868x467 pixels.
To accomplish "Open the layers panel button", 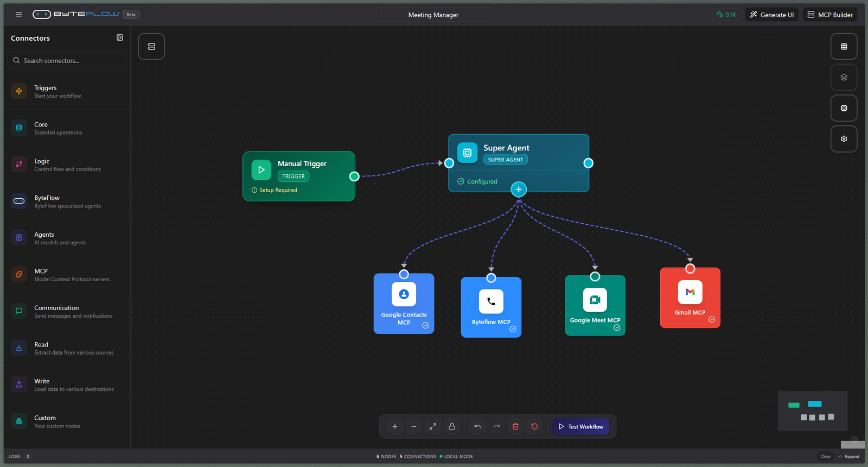I will (844, 77).
